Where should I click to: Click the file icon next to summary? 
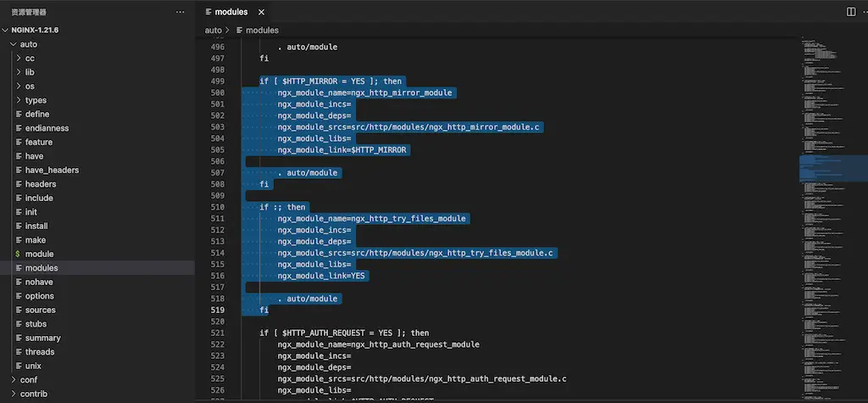[x=18, y=338]
